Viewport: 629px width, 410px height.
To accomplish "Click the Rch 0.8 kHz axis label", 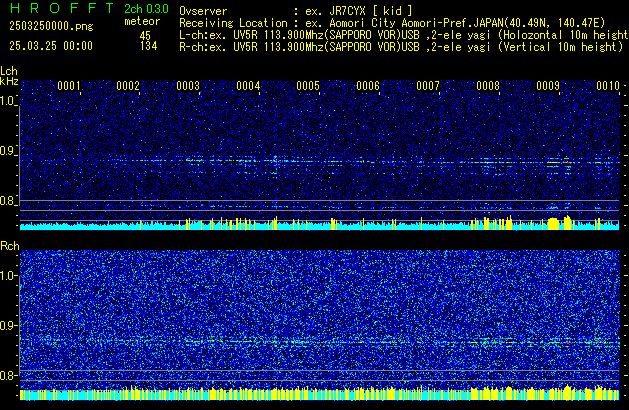I will point(8,375).
